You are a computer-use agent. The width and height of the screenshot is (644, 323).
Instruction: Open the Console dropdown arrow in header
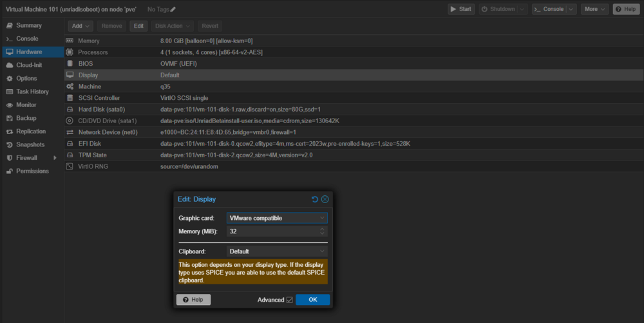tap(571, 9)
